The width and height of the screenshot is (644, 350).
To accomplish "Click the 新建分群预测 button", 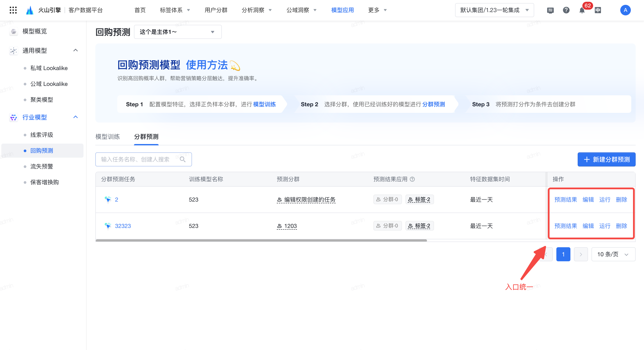I will coord(606,159).
